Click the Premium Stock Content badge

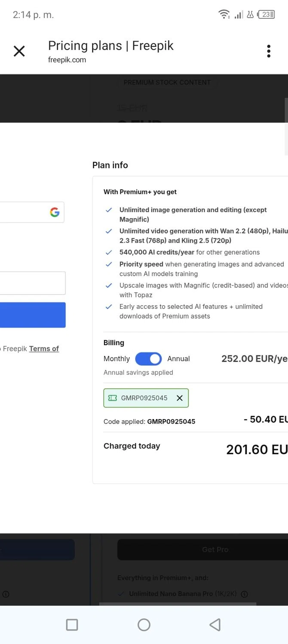point(167,82)
